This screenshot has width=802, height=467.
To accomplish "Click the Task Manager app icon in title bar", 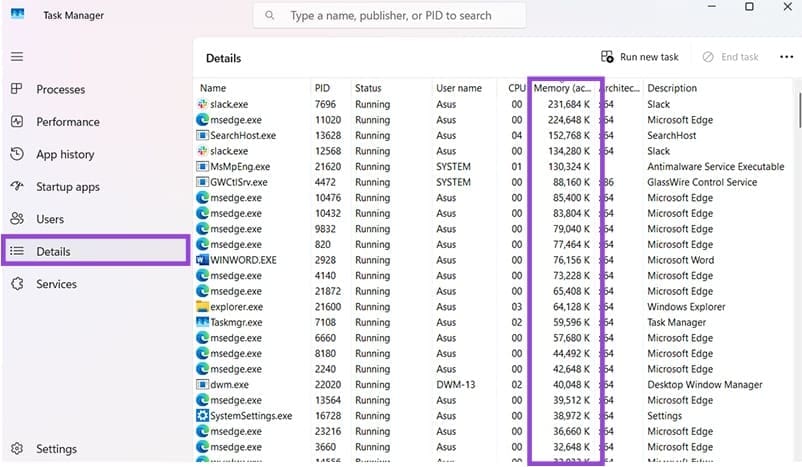I will [17, 14].
